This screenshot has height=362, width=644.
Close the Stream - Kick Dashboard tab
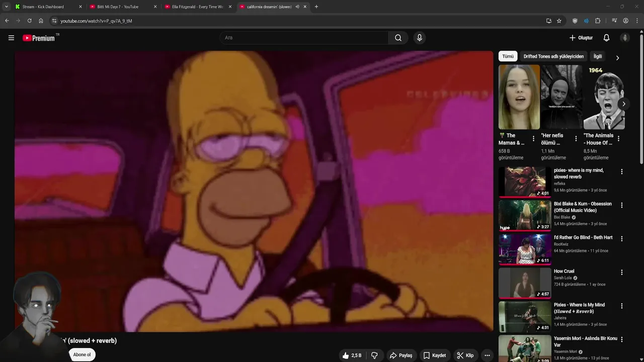(x=80, y=7)
